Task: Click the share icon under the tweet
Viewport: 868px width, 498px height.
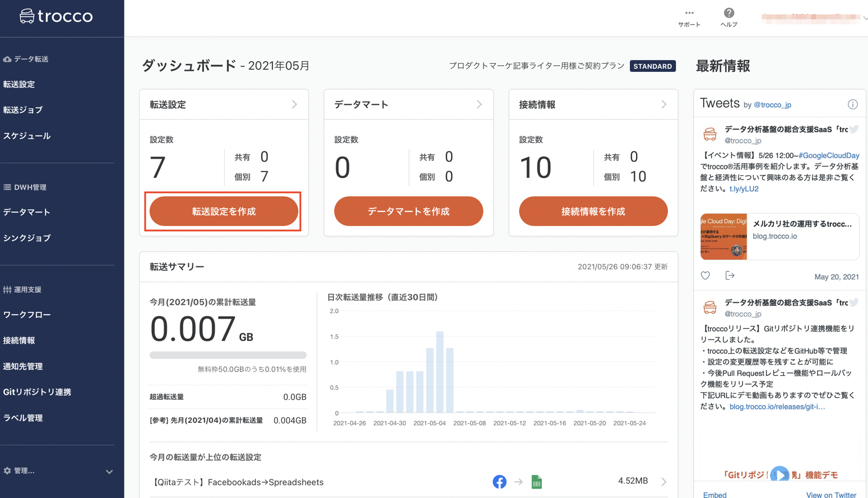Action: point(730,275)
